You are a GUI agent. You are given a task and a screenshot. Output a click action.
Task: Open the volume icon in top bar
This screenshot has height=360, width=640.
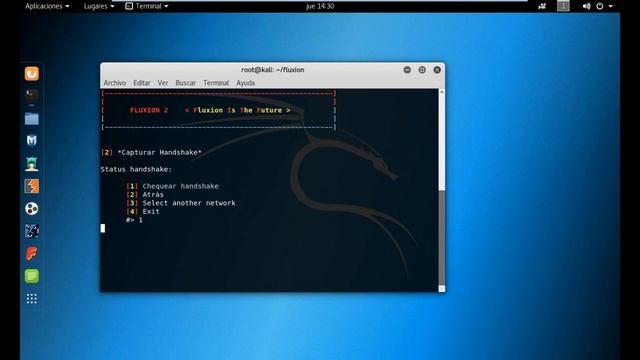coord(587,6)
